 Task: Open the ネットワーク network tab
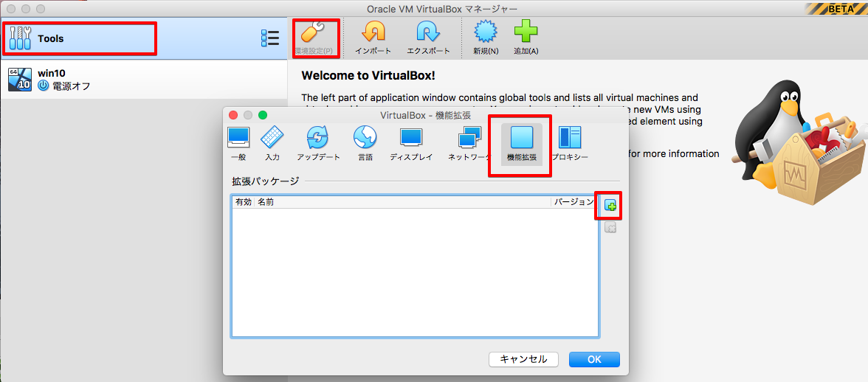point(469,144)
